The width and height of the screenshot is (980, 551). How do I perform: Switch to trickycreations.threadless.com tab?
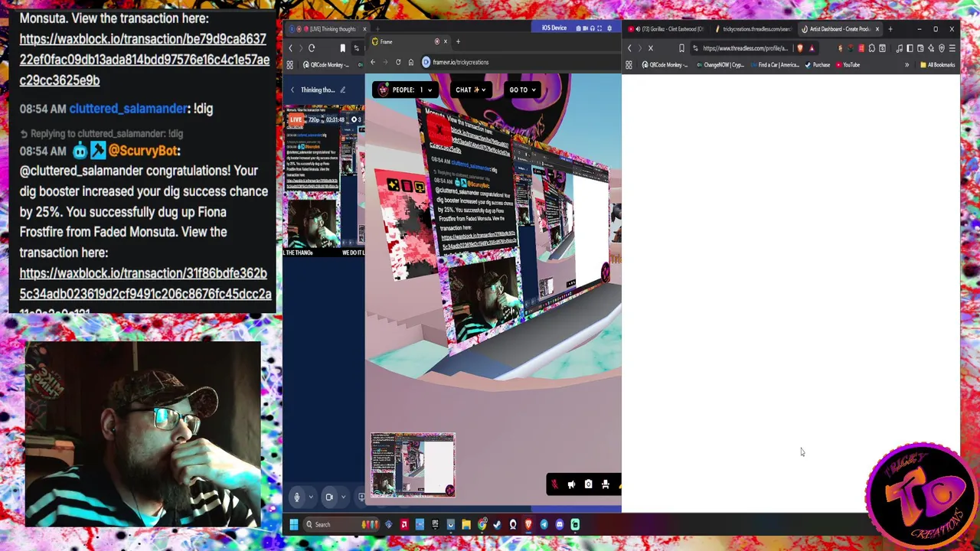(753, 29)
